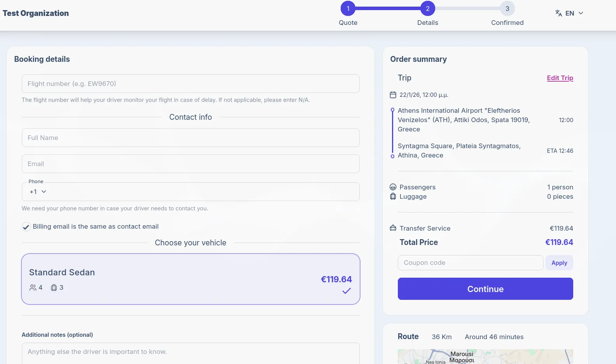
Task: Click the Continue button
Action: click(485, 289)
